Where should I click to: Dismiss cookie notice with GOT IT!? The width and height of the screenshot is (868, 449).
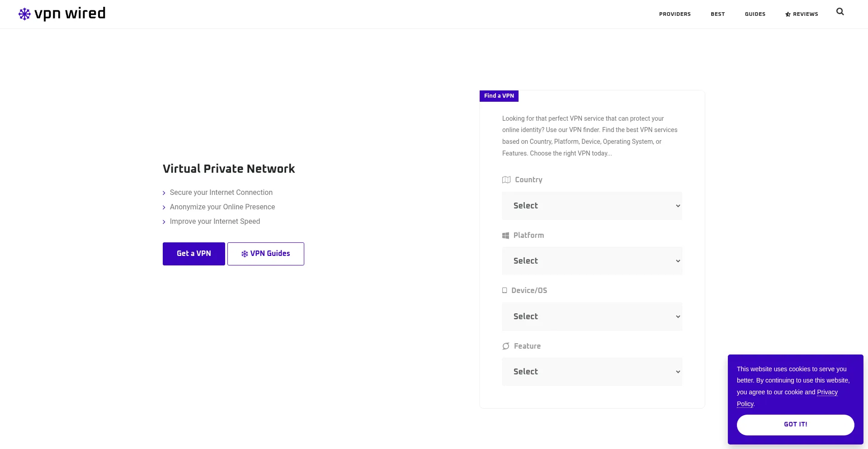[x=795, y=425]
